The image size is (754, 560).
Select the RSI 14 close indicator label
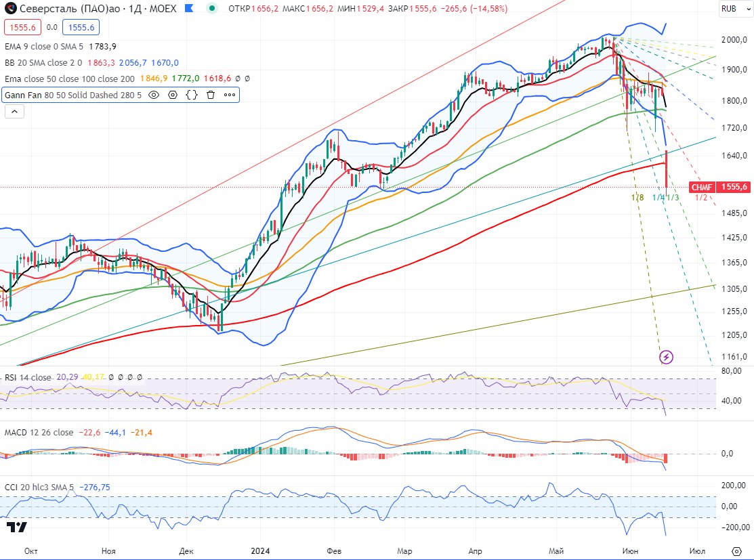[27, 377]
